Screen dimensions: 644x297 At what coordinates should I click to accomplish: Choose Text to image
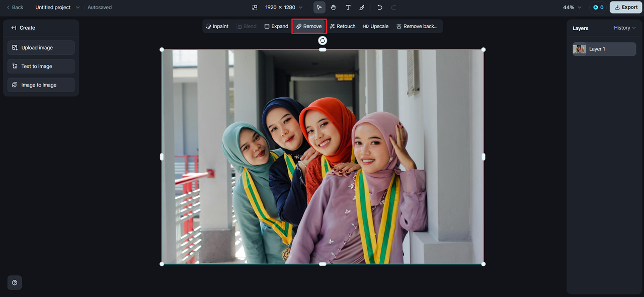pyautogui.click(x=41, y=66)
